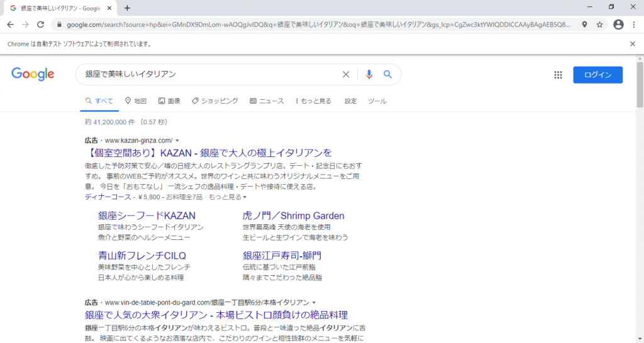
Task: Click the location pin icon in address bar
Action: point(584,24)
